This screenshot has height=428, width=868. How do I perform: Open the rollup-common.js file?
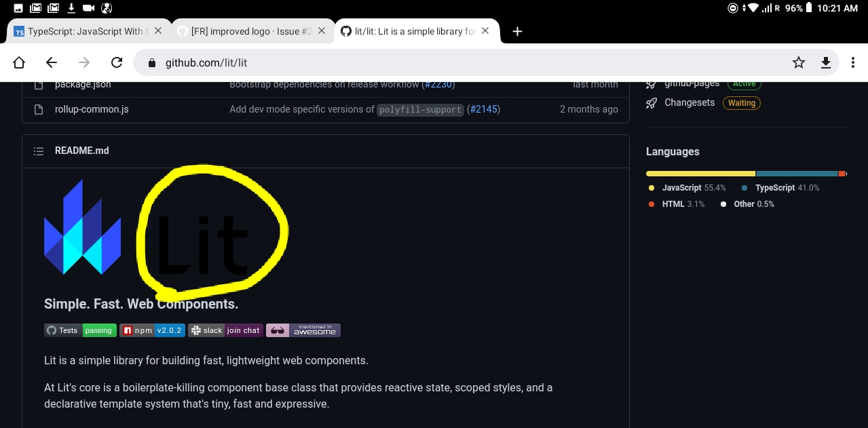pos(92,109)
